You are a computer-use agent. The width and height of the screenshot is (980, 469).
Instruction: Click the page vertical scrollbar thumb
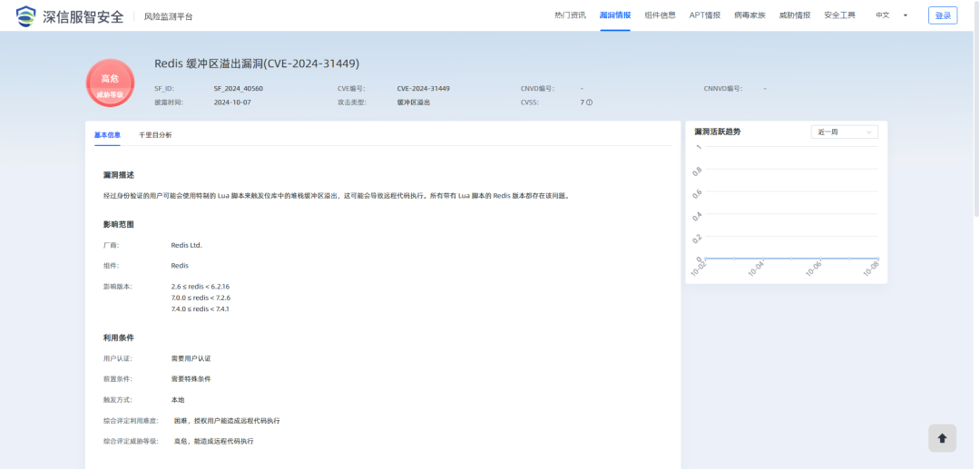pyautogui.click(x=977, y=109)
